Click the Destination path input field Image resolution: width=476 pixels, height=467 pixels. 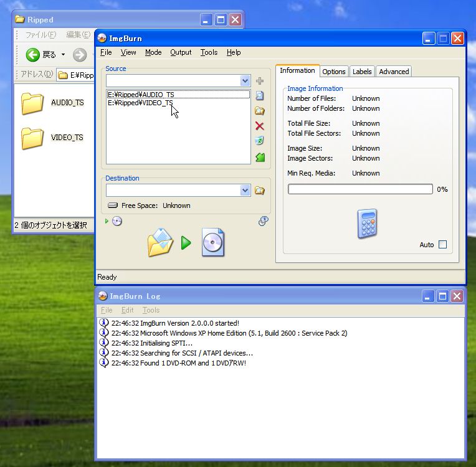pyautogui.click(x=173, y=191)
